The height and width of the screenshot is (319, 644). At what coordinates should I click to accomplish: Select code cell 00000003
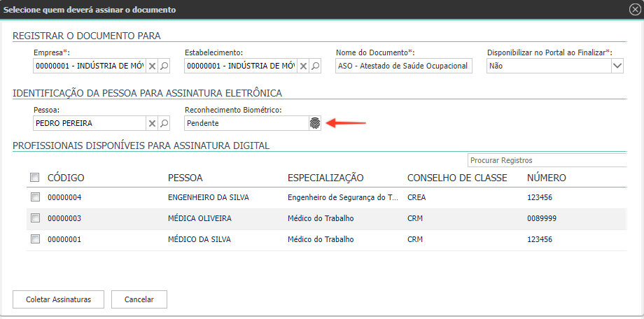coord(64,218)
